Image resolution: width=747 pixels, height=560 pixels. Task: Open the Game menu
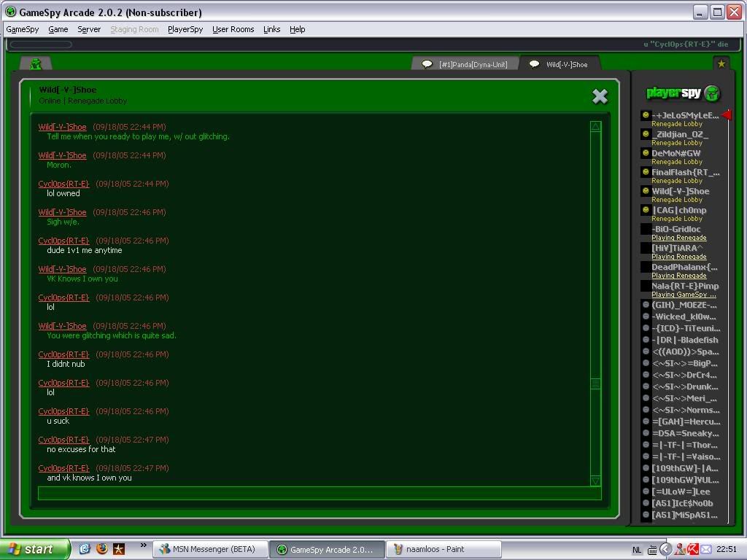point(58,29)
